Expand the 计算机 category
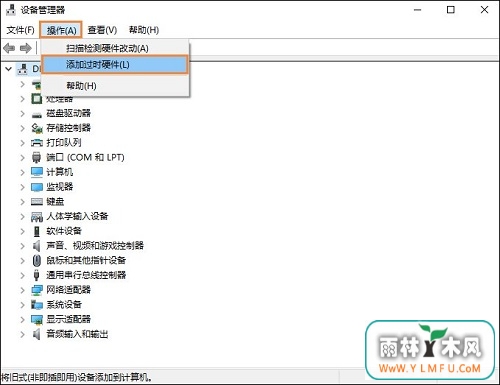 click(x=22, y=172)
